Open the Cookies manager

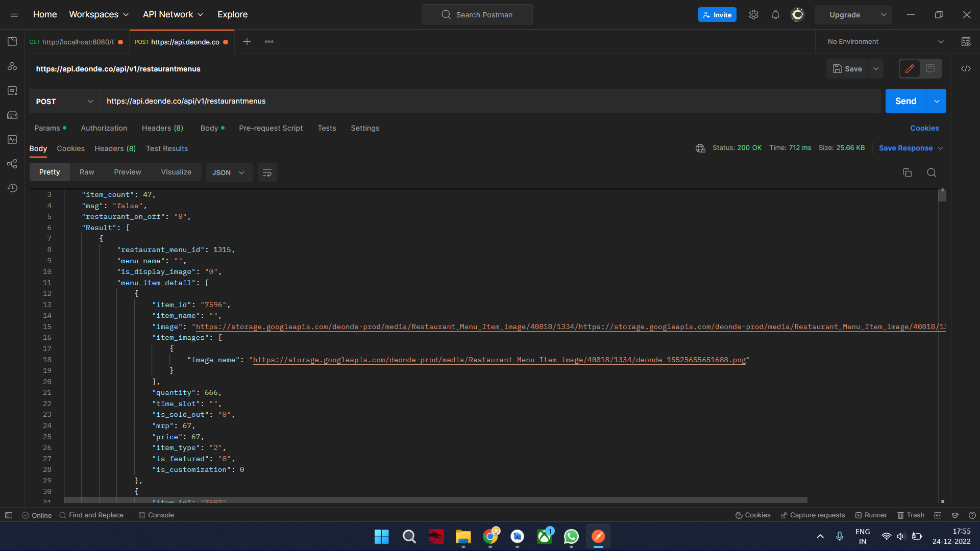coord(924,128)
